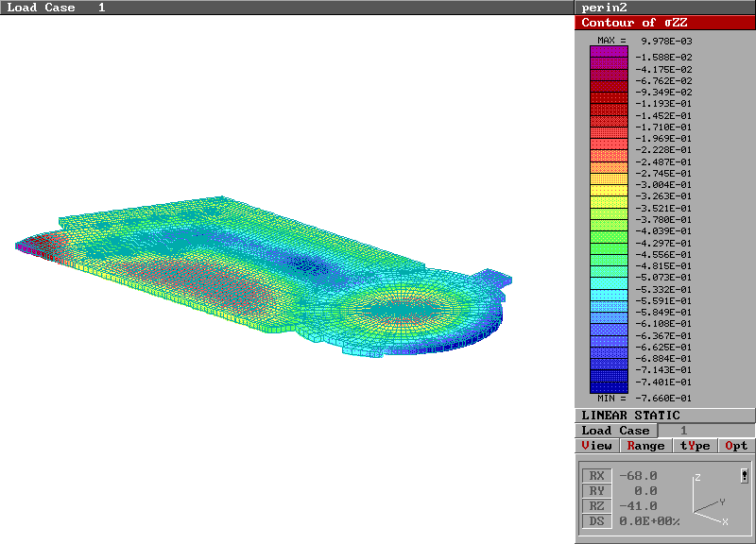Viewport: 756px width, 544px height.
Task: Click the Load Case button in side panel
Action: 615,430
